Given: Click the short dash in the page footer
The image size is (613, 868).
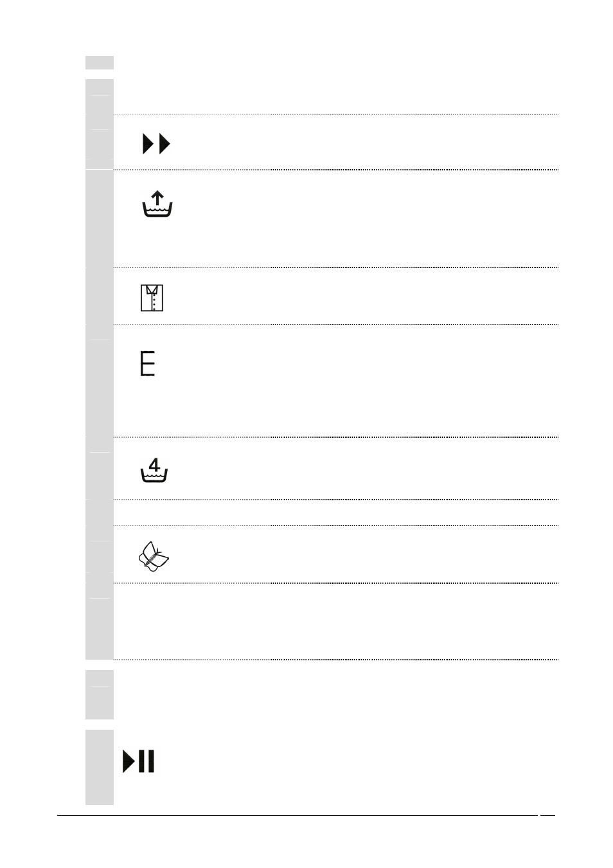Looking at the screenshot, I should (547, 816).
